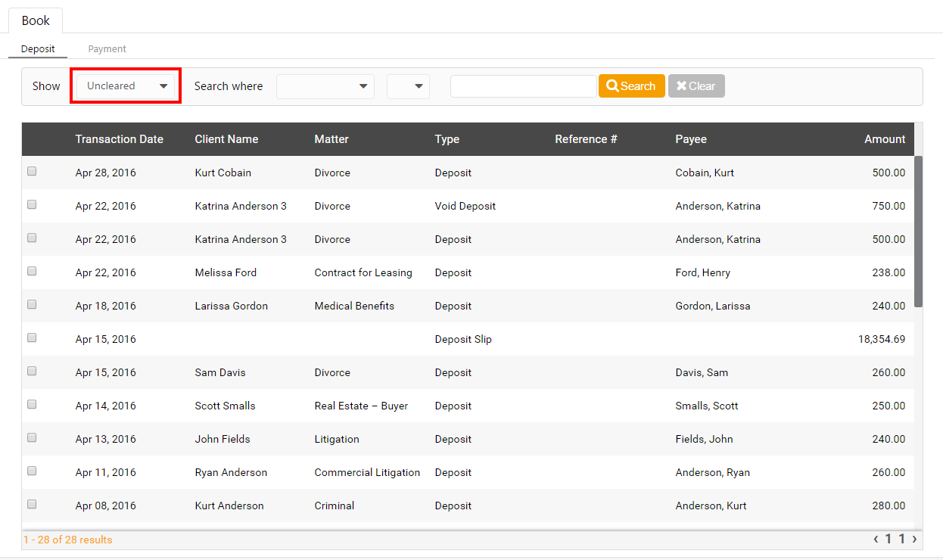The image size is (943, 560).
Task: Click the Litigation matter cell for John Fields
Action: tap(337, 439)
